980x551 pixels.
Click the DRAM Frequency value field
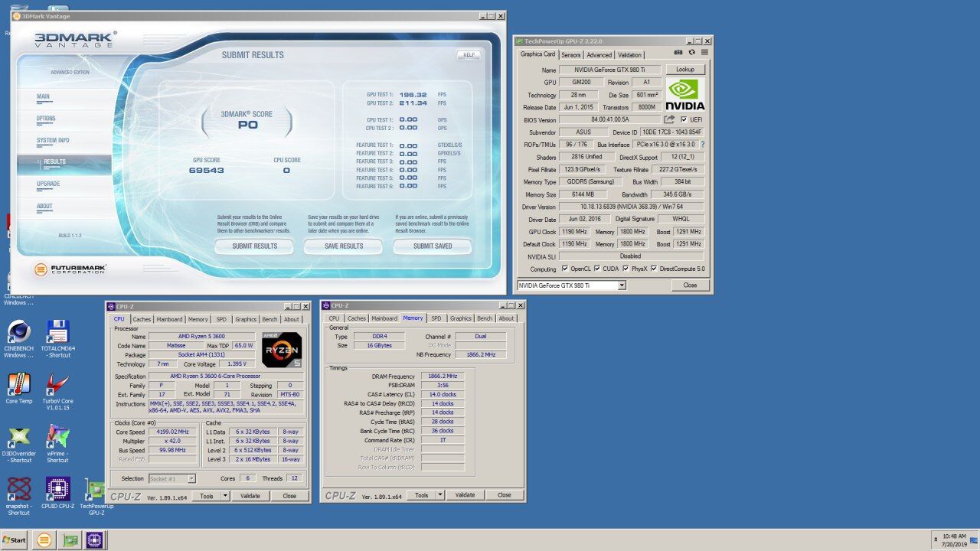[x=443, y=377]
